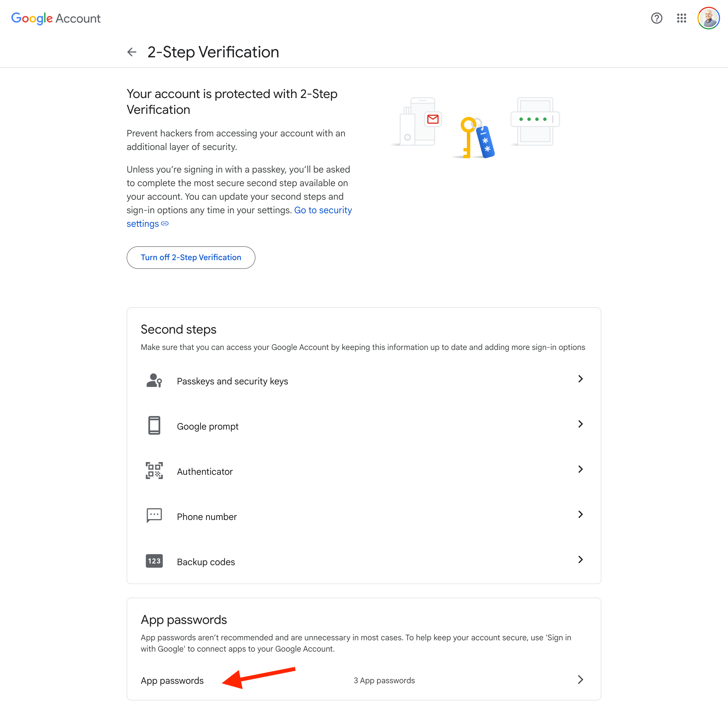
Task: Click the Phone number message icon
Action: (x=154, y=516)
